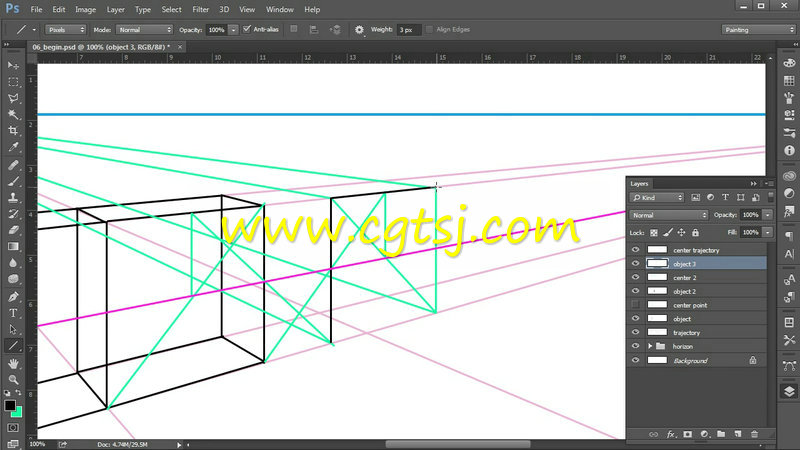Select the Rectangular Marquee tool
Image resolution: width=800 pixels, height=450 pixels.
[13, 82]
